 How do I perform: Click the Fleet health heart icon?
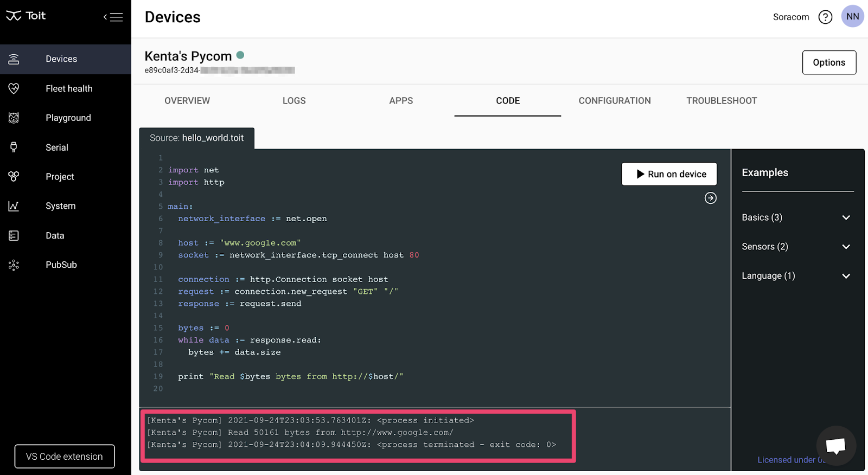click(14, 88)
